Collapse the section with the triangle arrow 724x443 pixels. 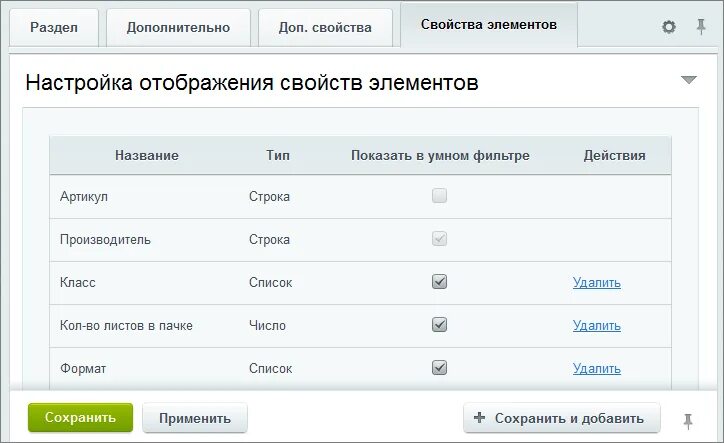click(x=688, y=80)
